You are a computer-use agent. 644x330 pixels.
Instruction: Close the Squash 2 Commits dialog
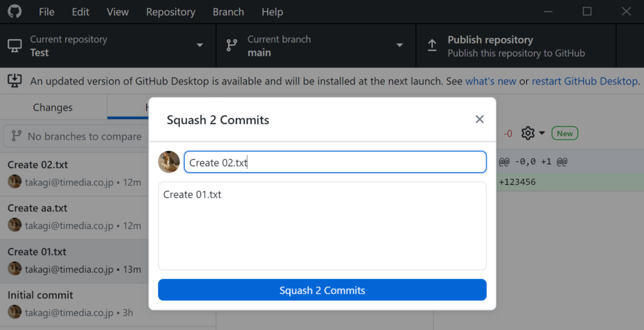tap(479, 119)
